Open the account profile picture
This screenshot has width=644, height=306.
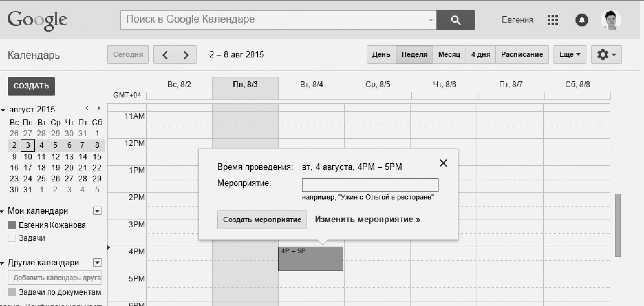[611, 20]
